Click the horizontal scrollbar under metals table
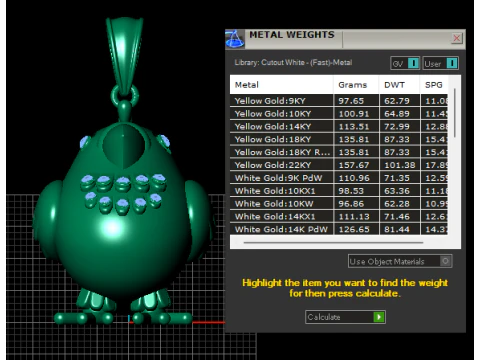Viewport: 480px width, 360px height. coord(333,242)
